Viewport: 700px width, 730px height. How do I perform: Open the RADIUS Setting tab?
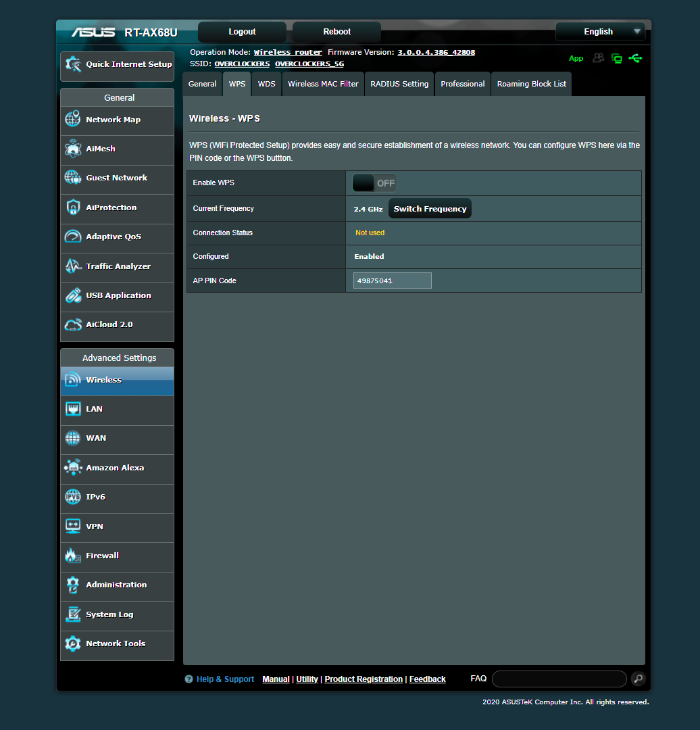(x=399, y=84)
